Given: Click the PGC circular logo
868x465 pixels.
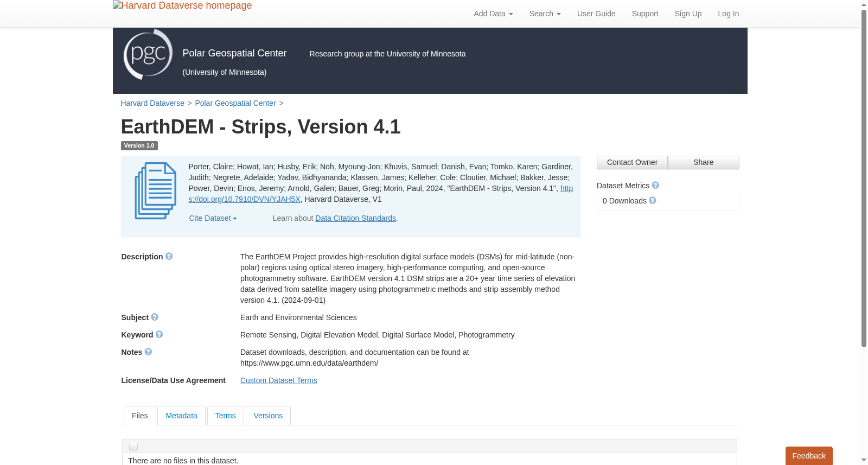Looking at the screenshot, I should 148,54.
